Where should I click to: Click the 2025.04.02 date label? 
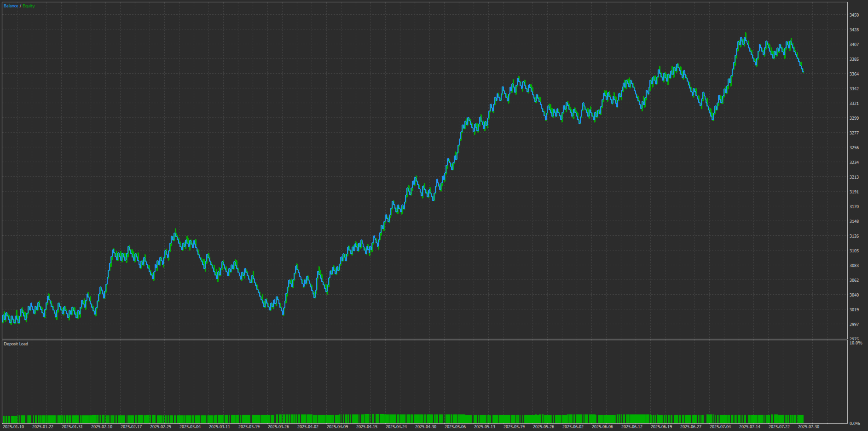click(307, 427)
